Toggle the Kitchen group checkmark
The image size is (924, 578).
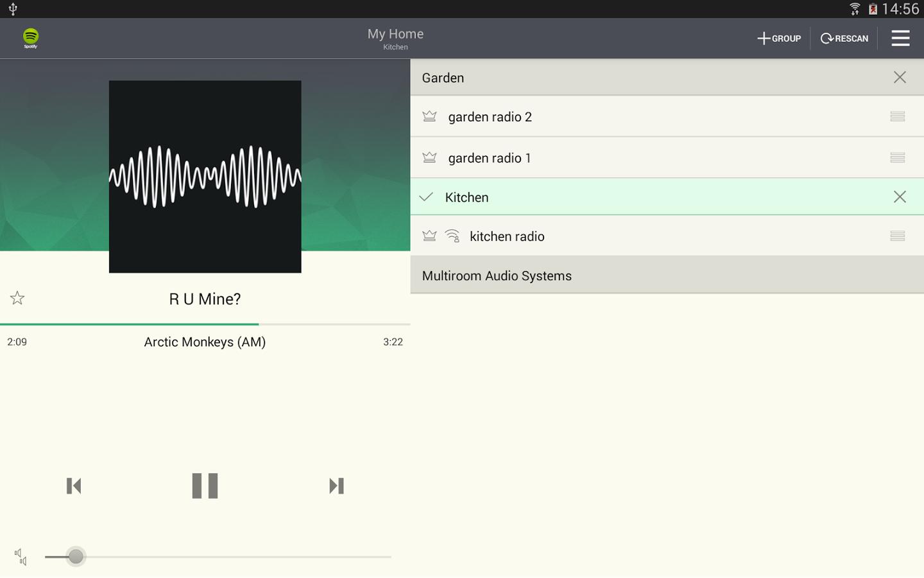[x=426, y=197]
